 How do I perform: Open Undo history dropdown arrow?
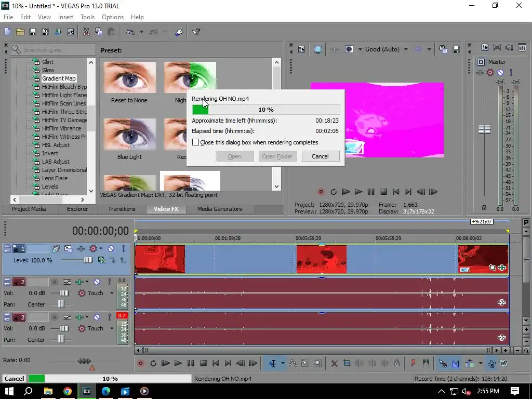coord(141,32)
